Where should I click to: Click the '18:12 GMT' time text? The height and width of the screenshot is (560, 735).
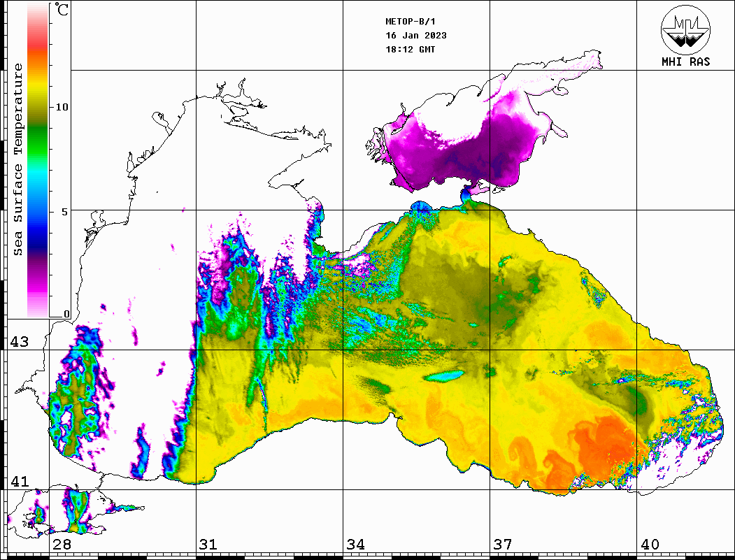410,50
